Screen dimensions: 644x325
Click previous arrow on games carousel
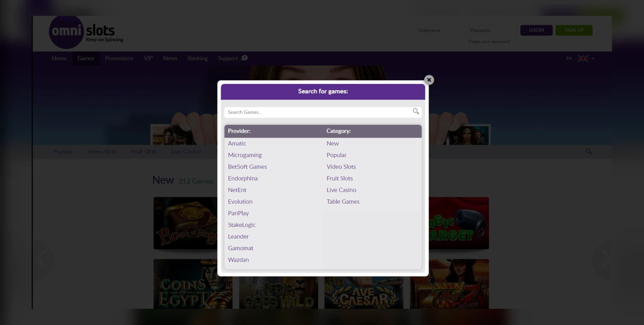click(x=42, y=260)
